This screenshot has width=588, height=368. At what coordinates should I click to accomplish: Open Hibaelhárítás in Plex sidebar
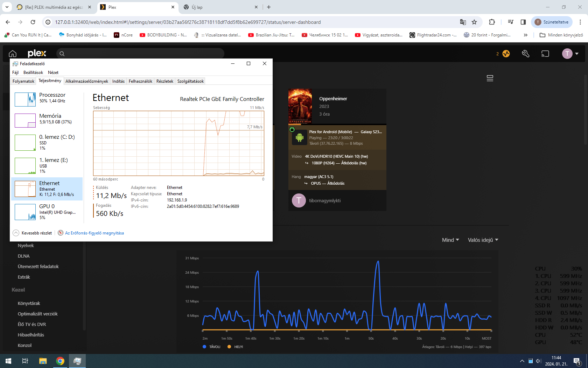(31, 335)
